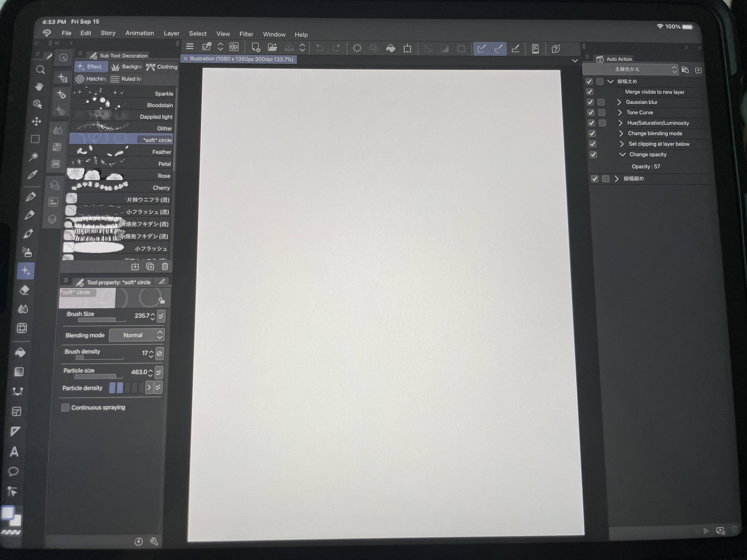Select the Eraser tool in the toolbar
This screenshot has height=560, width=747.
[x=24, y=290]
